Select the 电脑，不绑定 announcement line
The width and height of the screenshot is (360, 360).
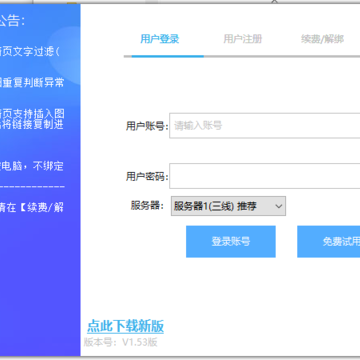pos(32,166)
